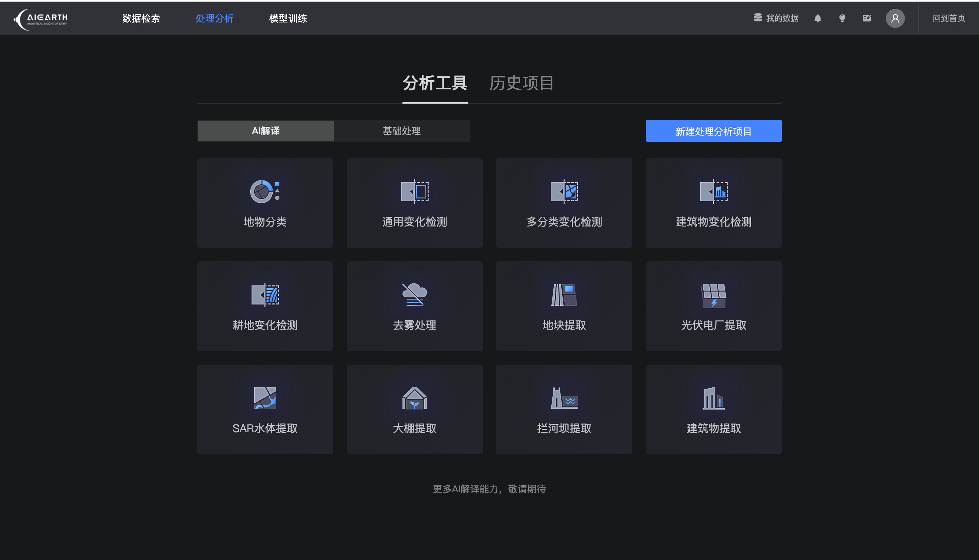Click 新建处理分析项目 button
The height and width of the screenshot is (560, 979).
coord(714,131)
